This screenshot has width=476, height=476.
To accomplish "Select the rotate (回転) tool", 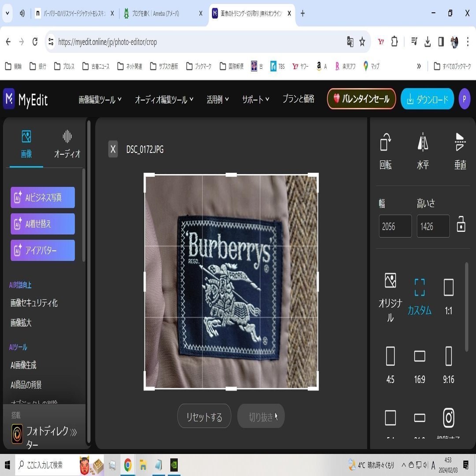I will [x=386, y=151].
